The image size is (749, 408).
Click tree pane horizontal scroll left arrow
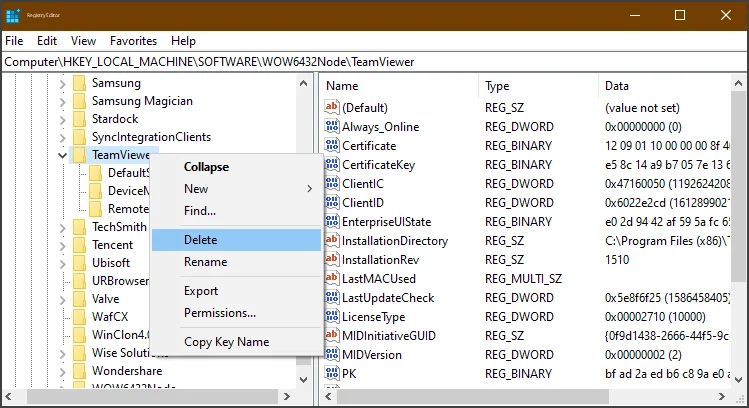point(9,396)
